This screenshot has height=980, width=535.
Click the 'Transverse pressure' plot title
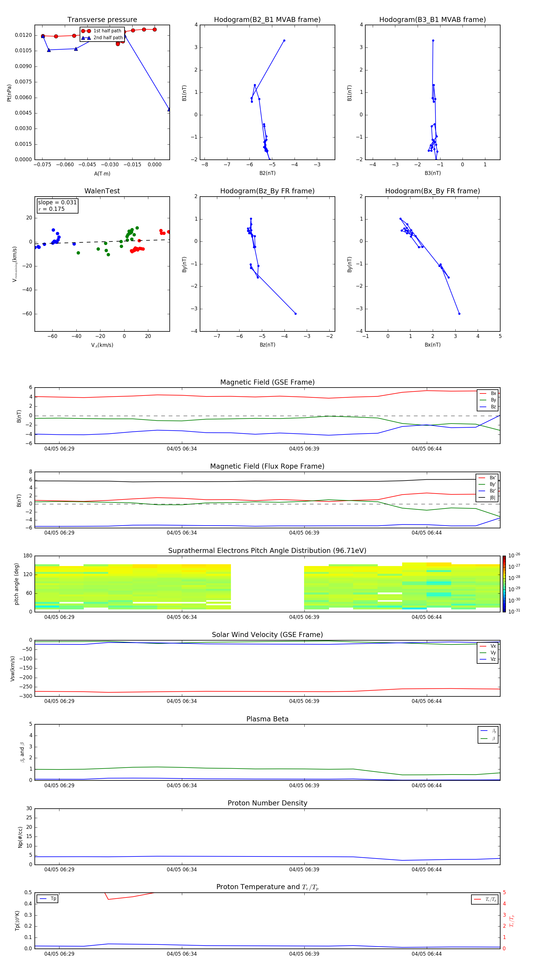tap(102, 20)
